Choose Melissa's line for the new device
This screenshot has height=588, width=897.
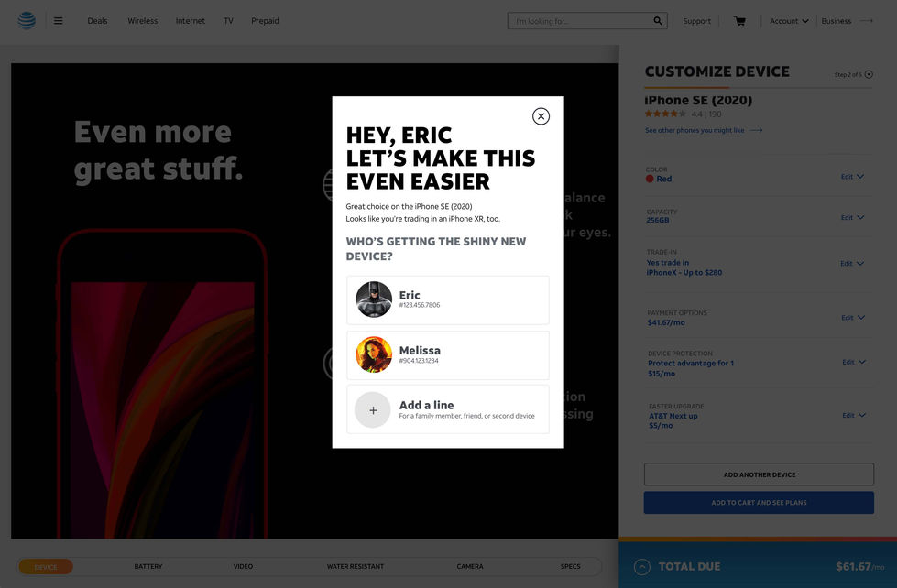(x=447, y=354)
